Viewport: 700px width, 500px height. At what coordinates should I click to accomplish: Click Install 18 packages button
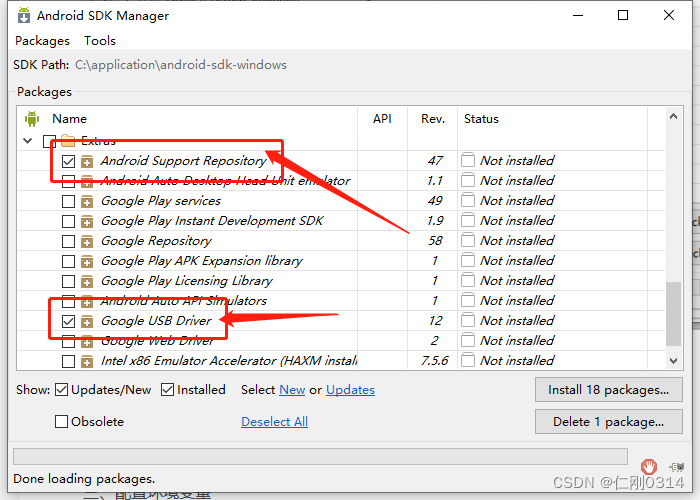tap(608, 390)
